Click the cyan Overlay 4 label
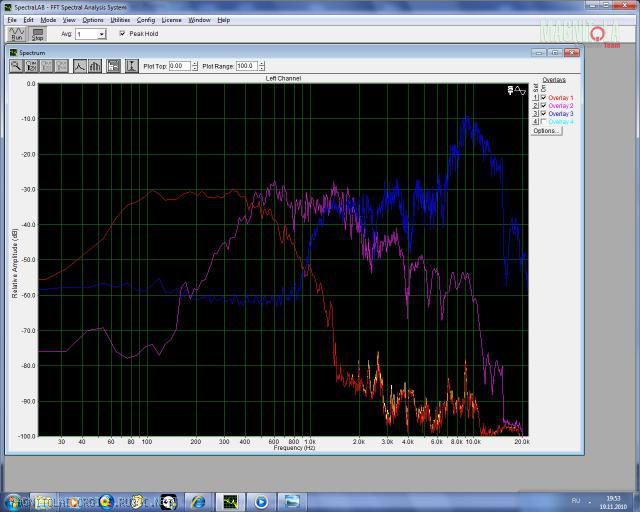This screenshot has height=512, width=640. pos(561,121)
